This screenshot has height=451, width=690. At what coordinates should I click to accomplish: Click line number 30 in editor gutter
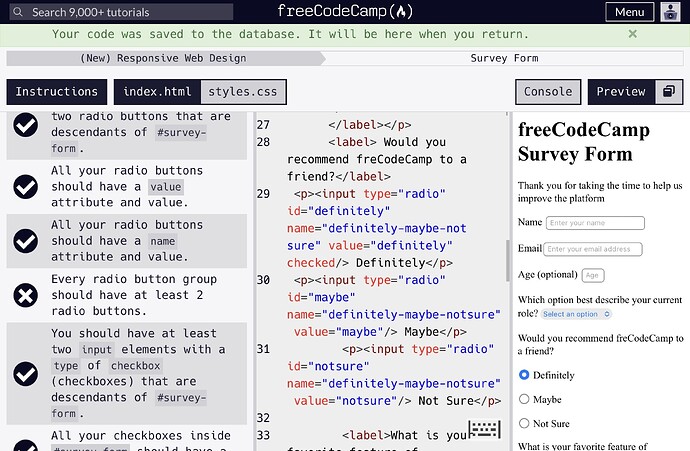coord(263,280)
